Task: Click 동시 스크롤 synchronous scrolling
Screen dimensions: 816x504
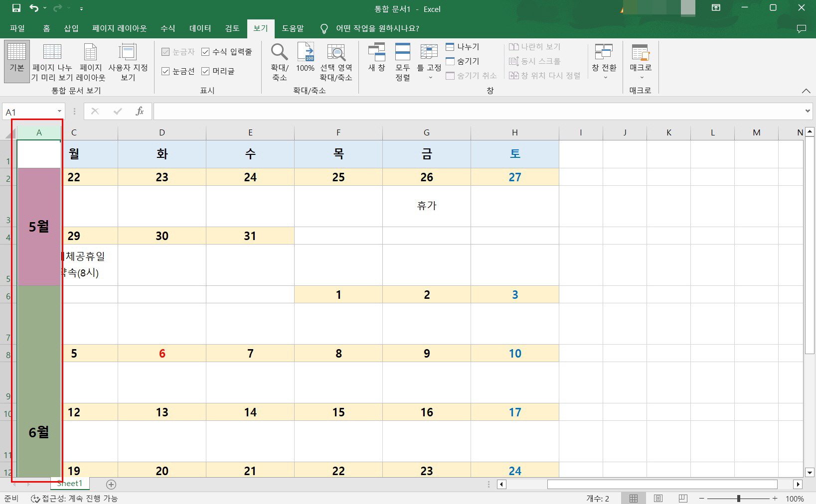Action: point(535,61)
